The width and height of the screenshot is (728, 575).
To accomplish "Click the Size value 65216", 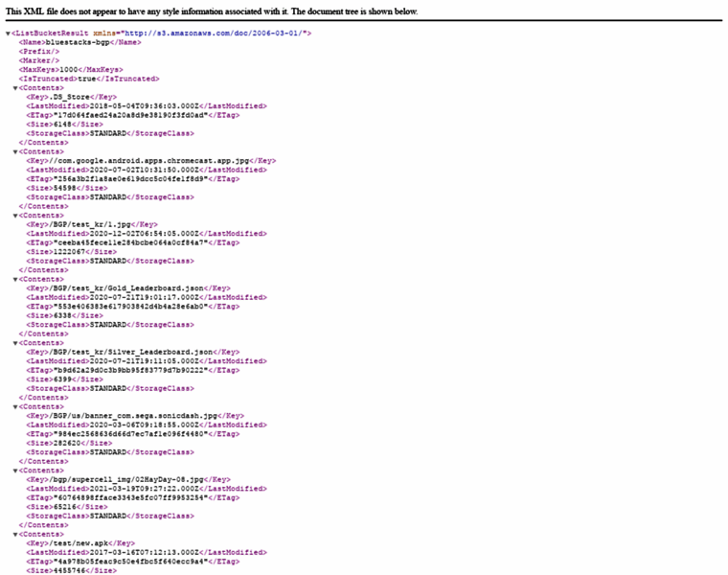I will coord(64,507).
